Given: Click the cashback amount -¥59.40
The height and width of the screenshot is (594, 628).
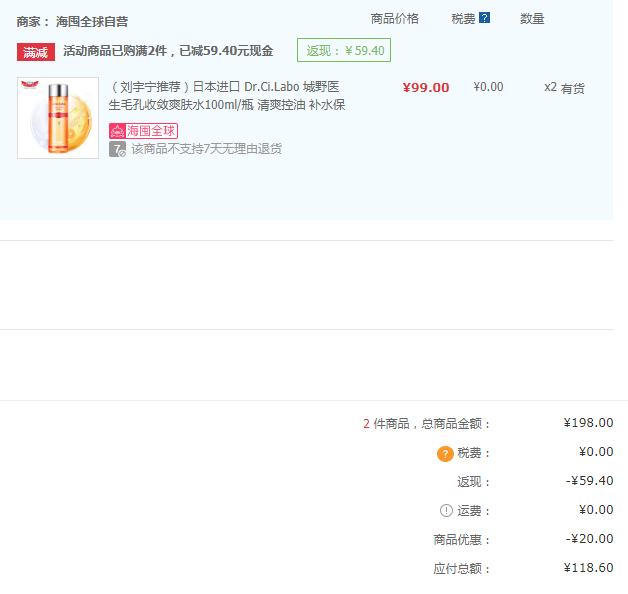Looking at the screenshot, I should coord(590,481).
